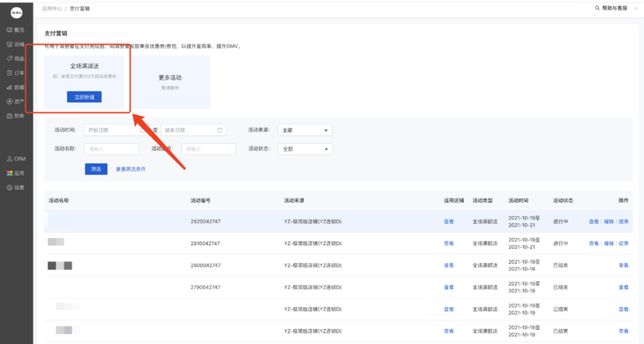Open 帮助与客服 help link
The image size is (644, 344).
point(614,8)
